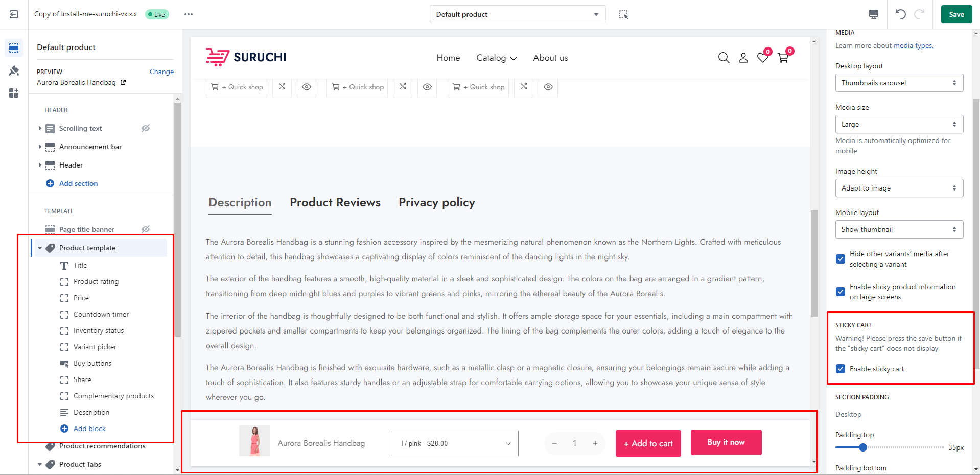980x475 pixels.
Task: Uncheck Enable sticky cart checkbox
Action: point(841,369)
